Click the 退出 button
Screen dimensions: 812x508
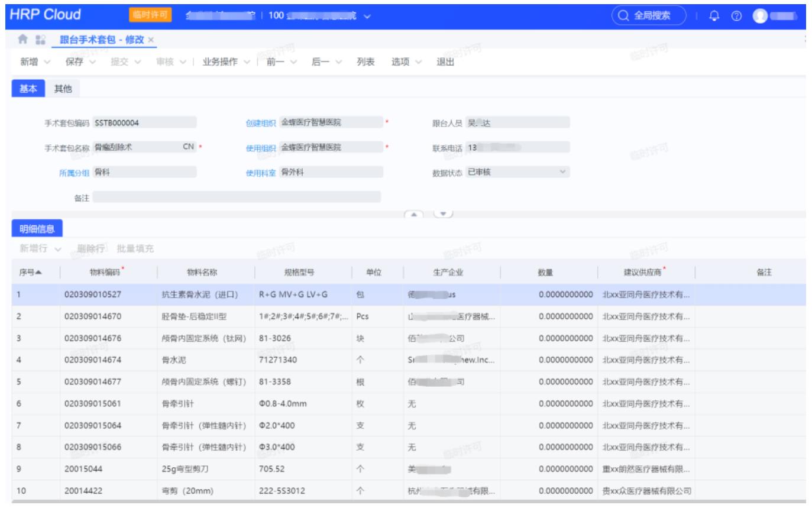coord(445,63)
